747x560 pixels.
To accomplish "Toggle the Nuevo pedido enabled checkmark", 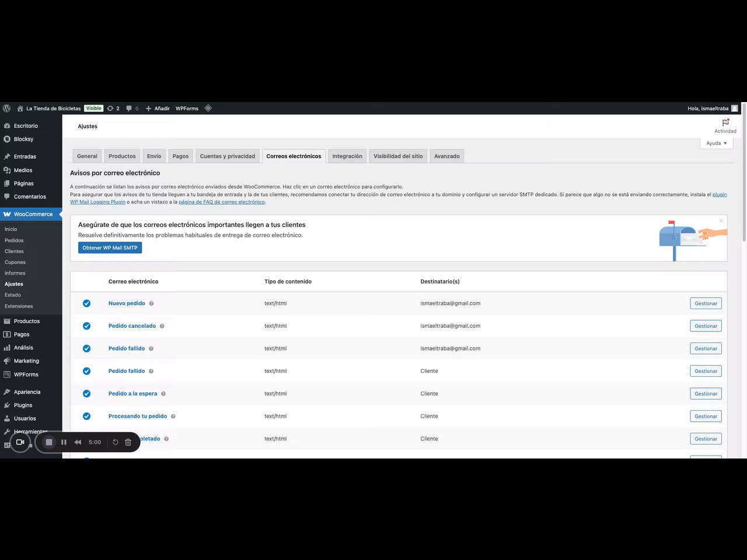I will coord(86,303).
